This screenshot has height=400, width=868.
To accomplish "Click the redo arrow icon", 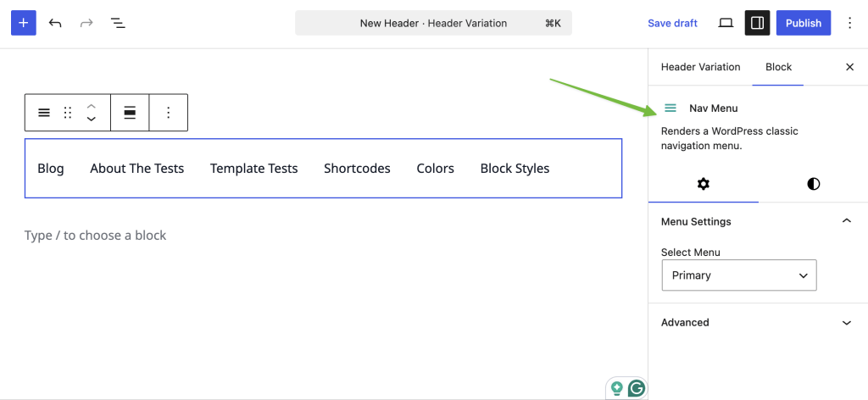I will (86, 23).
